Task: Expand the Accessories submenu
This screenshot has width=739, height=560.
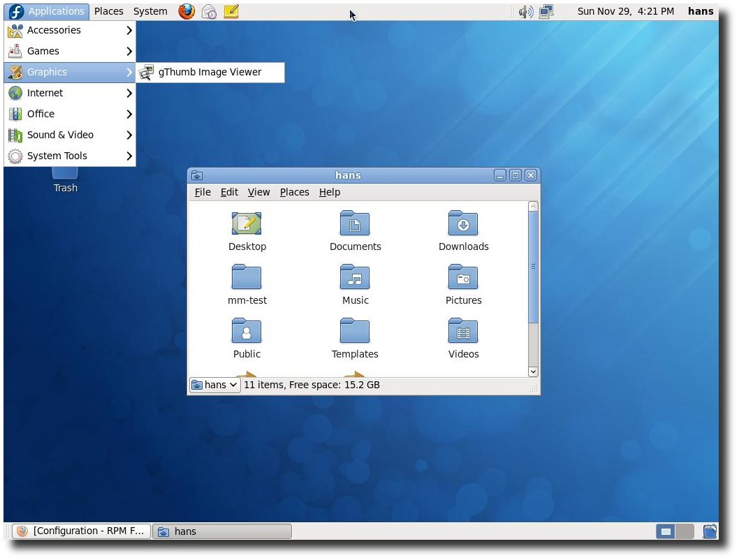Action: 70,30
